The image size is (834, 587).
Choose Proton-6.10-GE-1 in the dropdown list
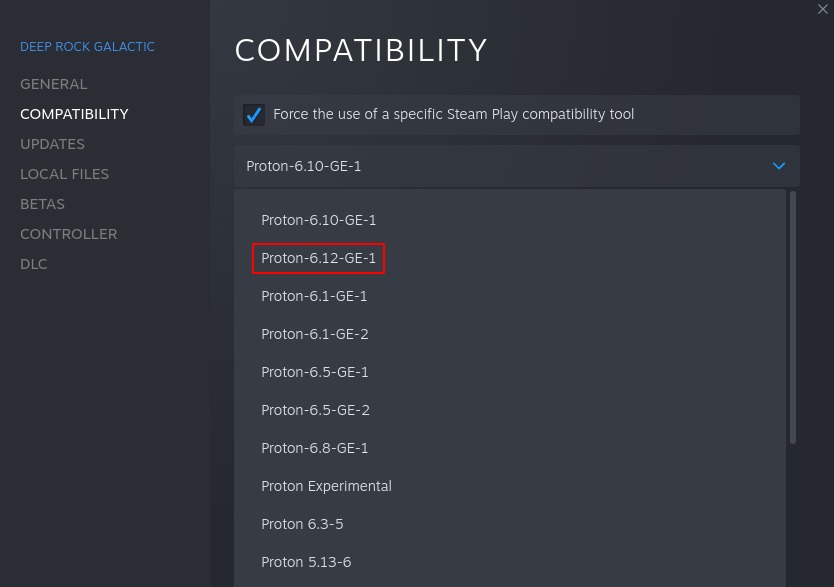pyautogui.click(x=318, y=220)
